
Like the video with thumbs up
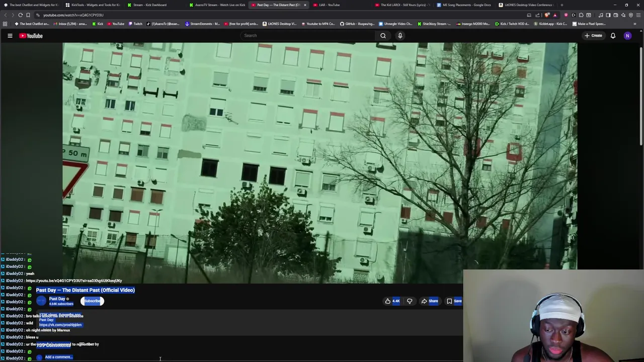[x=392, y=301]
